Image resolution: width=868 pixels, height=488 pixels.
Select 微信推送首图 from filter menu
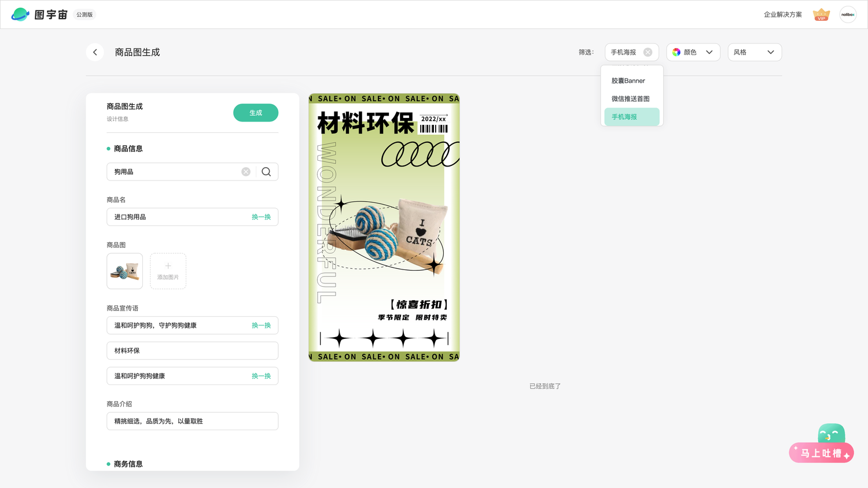631,99
